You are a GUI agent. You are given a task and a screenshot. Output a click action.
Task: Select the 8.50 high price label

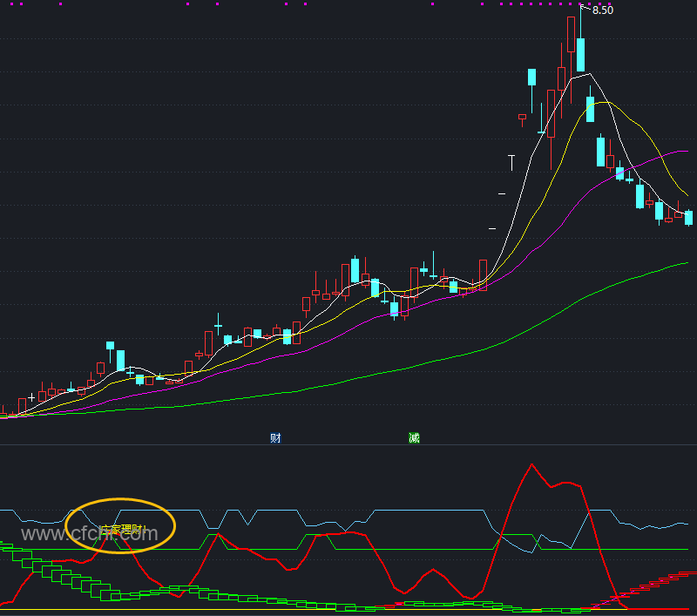tap(603, 10)
